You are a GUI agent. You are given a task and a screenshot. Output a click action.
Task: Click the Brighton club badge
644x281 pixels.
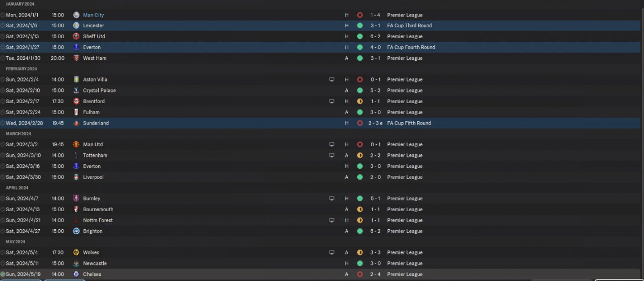coord(76,231)
